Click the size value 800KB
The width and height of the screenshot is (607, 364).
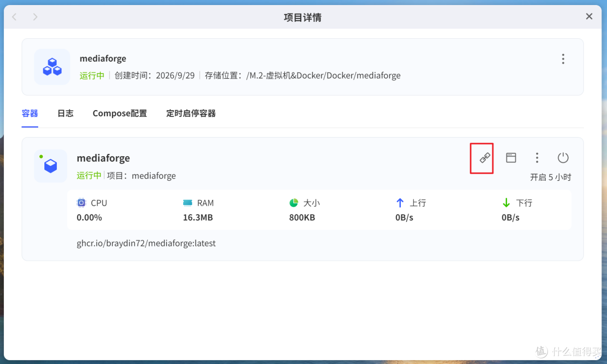(302, 217)
